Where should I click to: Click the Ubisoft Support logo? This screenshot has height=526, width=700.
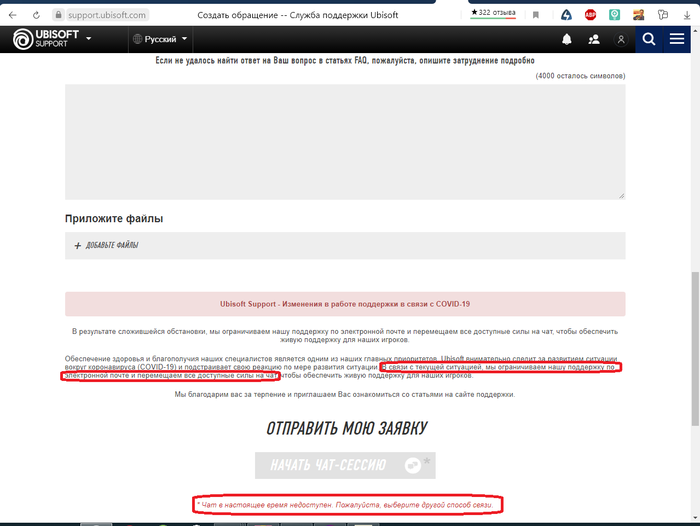[x=45, y=39]
